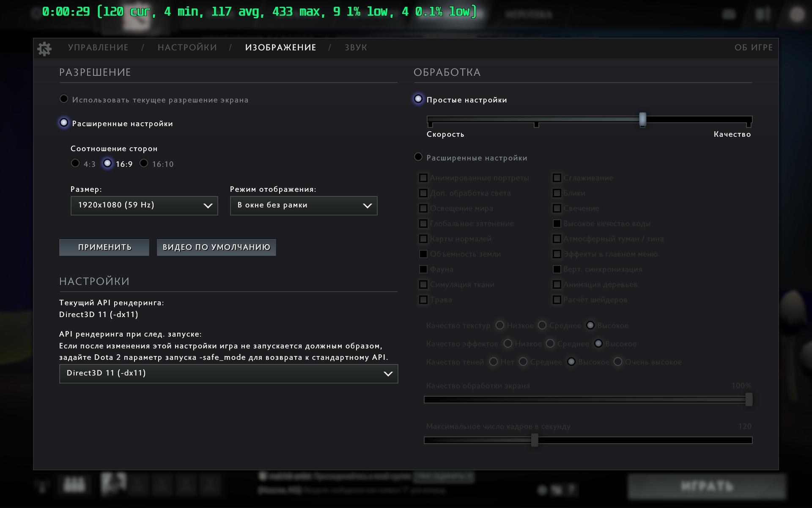Switch to the УПРАВЛЕНИЕ tab
The image size is (812, 508).
click(x=98, y=47)
